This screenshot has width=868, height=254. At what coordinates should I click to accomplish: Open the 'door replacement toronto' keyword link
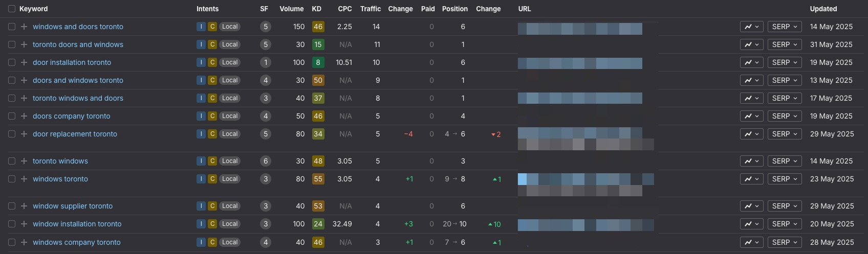pyautogui.click(x=75, y=134)
